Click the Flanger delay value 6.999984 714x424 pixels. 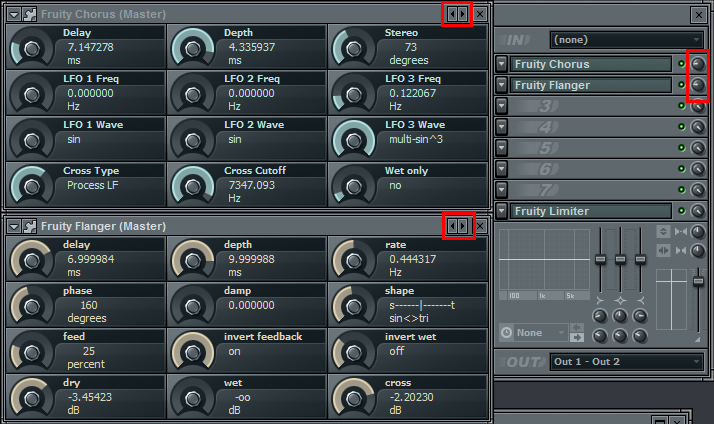91,260
